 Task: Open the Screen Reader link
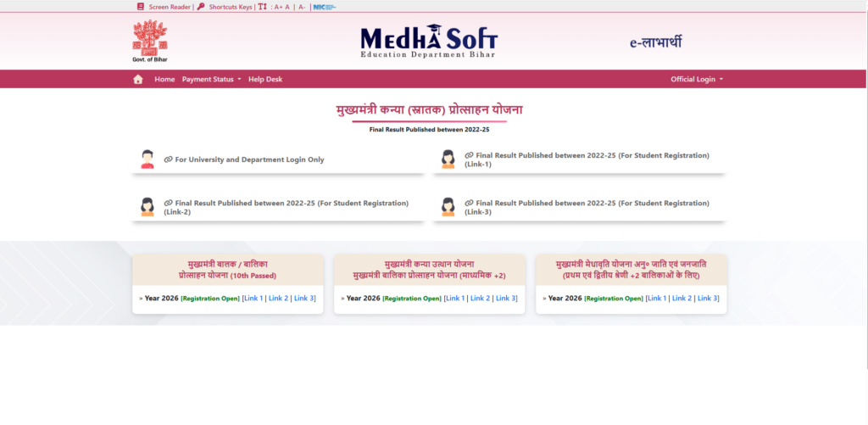pyautogui.click(x=170, y=7)
